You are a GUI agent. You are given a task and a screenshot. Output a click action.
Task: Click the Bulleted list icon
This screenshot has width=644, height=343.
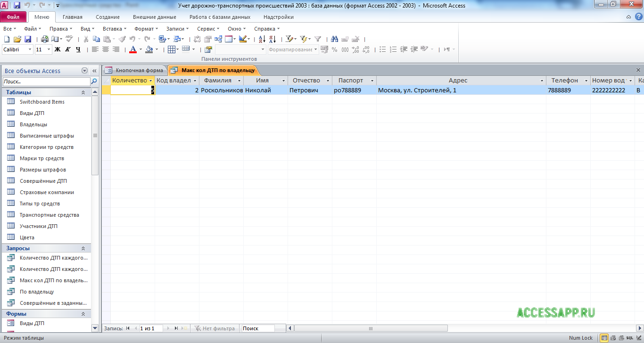click(382, 49)
